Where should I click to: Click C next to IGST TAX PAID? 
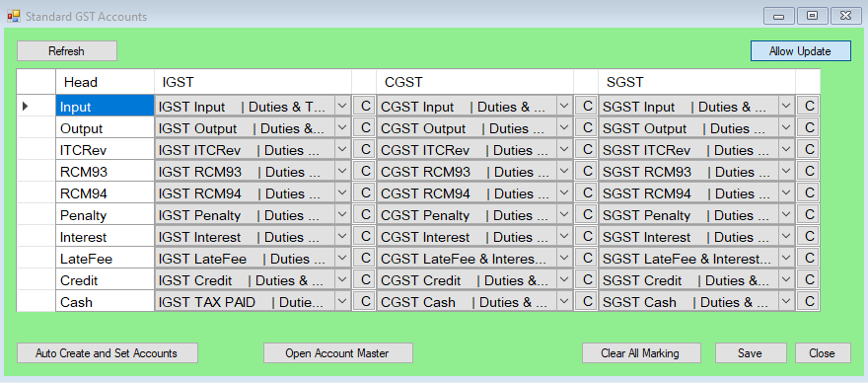(364, 301)
